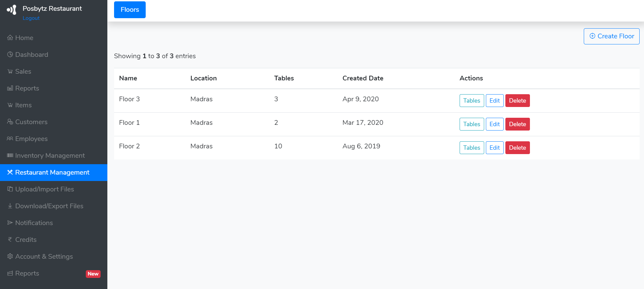This screenshot has height=289, width=644.
Task: Click the Dashboard pie chart icon
Action: tap(10, 55)
